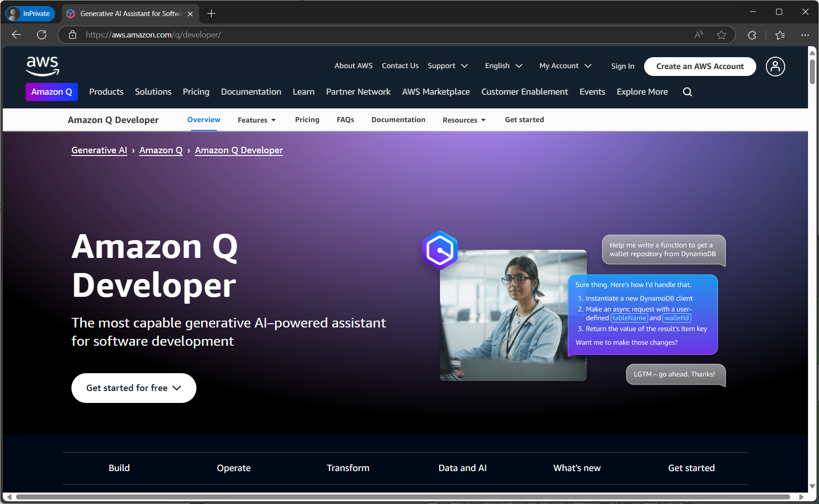Select the Overview sub-nav tab
This screenshot has width=819, height=504.
204,120
